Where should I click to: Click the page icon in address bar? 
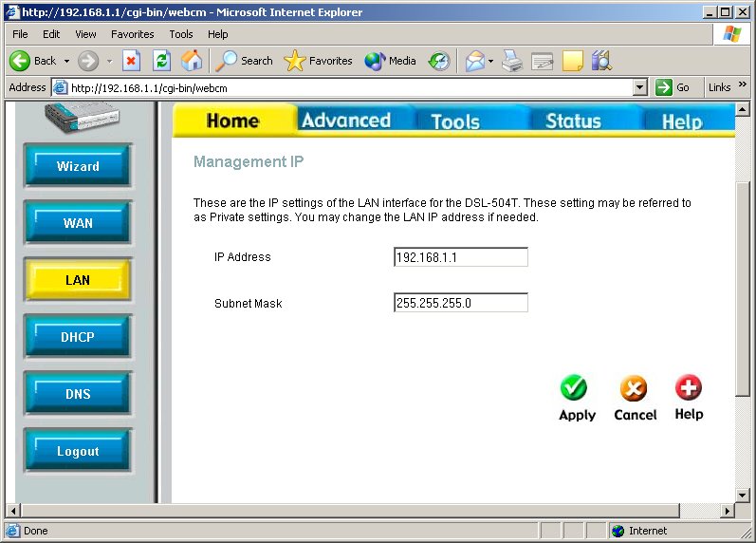click(x=60, y=88)
